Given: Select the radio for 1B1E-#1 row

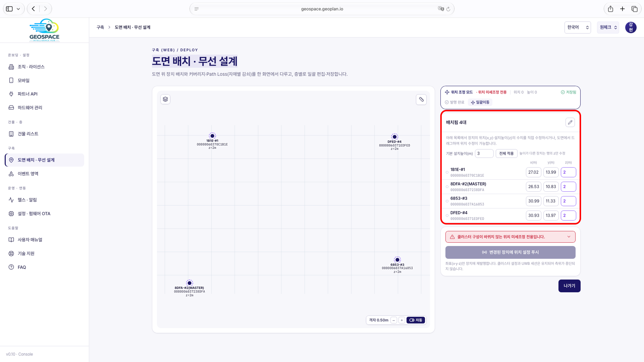Looking at the screenshot, I should click(447, 172).
